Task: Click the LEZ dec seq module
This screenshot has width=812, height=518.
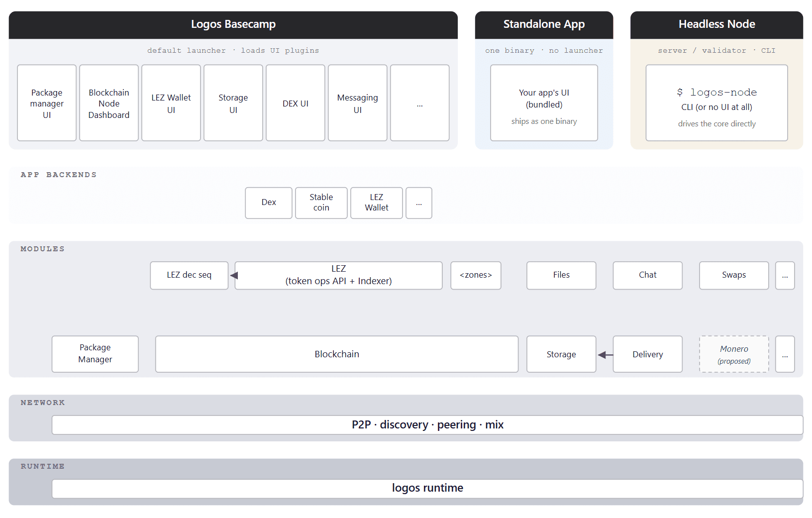Action: point(189,275)
